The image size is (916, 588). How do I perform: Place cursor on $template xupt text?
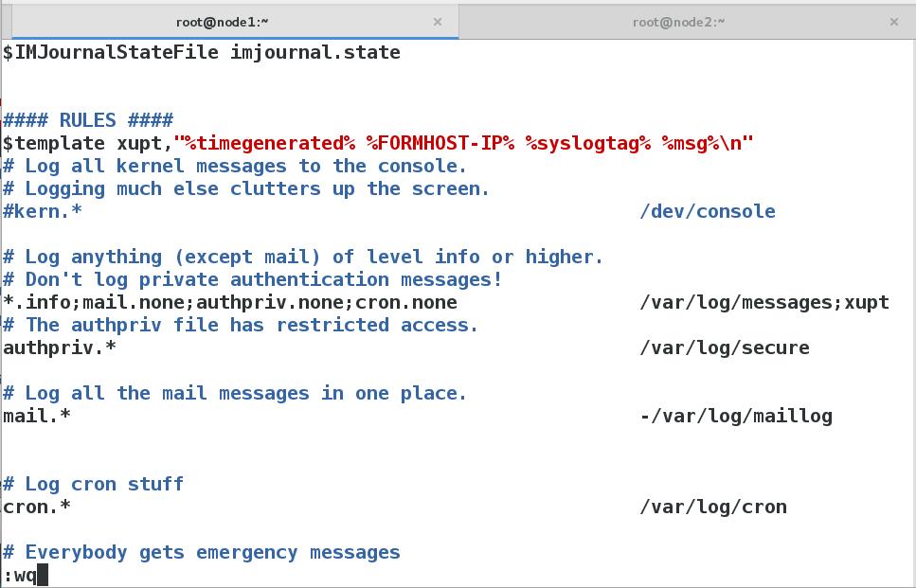click(x=88, y=143)
